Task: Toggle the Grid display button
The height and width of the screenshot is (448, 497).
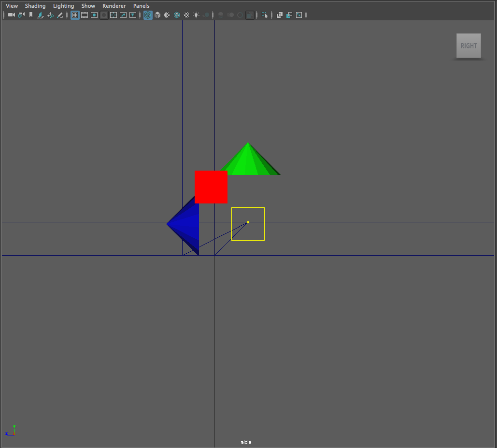Action: point(75,15)
